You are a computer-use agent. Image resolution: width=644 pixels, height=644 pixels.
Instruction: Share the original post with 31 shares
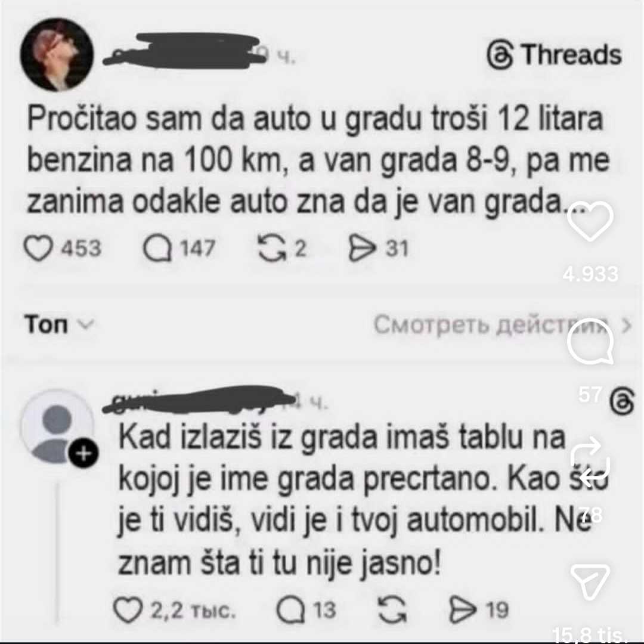click(362, 249)
